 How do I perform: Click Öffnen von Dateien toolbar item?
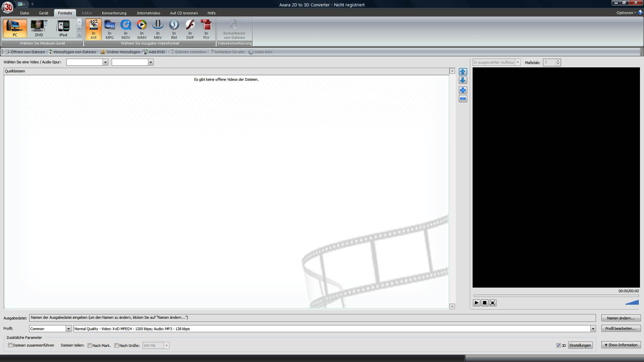(x=25, y=52)
